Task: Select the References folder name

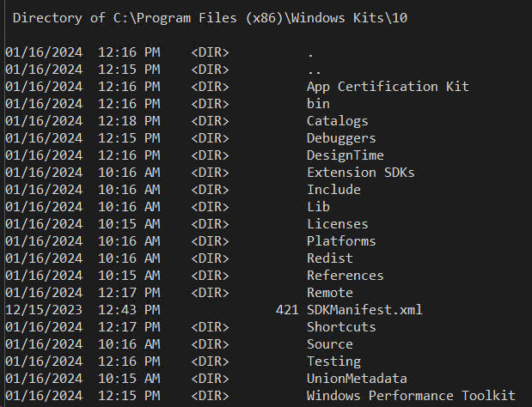Action: pyautogui.click(x=345, y=276)
